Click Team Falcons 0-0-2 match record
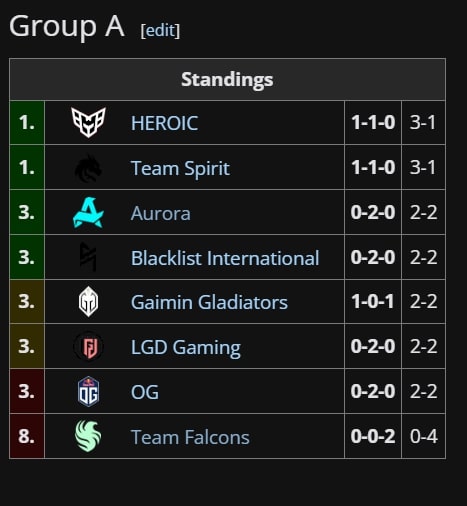467x506 pixels. tap(373, 436)
